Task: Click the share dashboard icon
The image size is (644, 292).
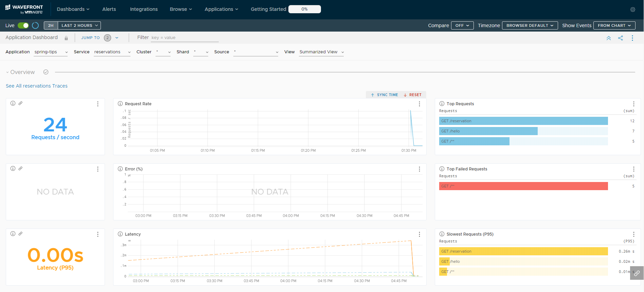Action: (621, 38)
